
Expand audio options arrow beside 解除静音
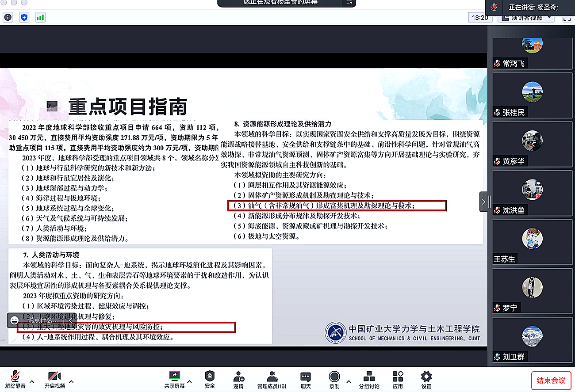32,381
